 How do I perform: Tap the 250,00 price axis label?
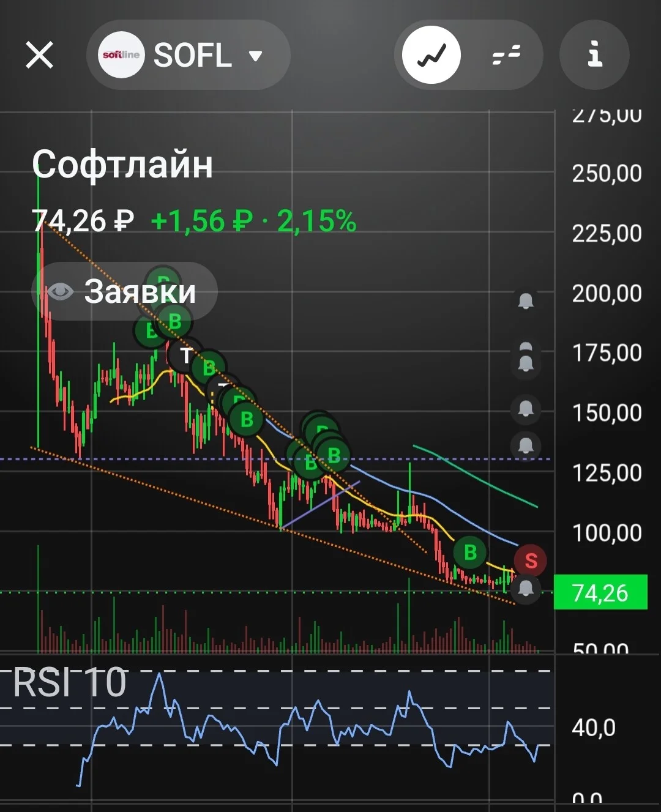point(607,173)
